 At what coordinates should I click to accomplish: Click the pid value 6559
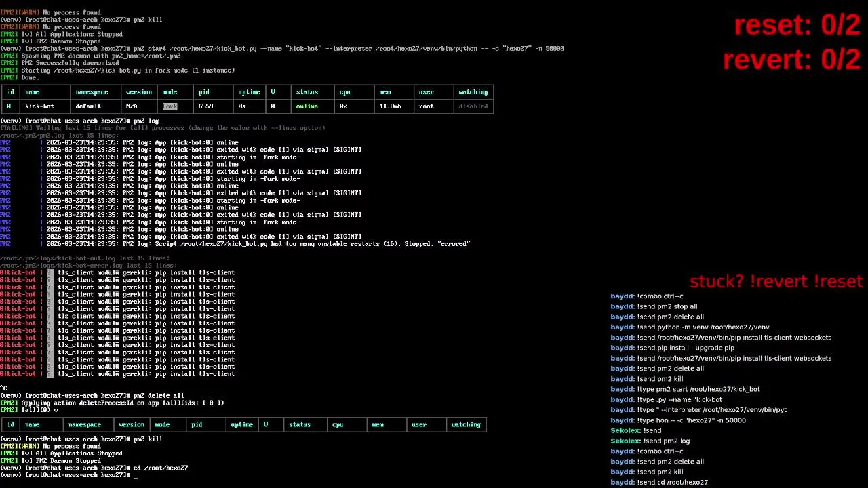205,106
